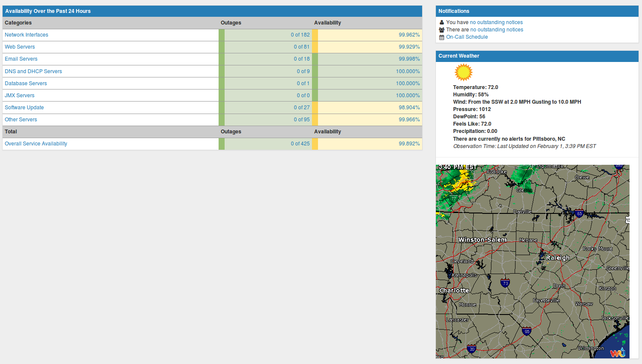
Task: Click the 99.929% availability value
Action: coord(409,47)
